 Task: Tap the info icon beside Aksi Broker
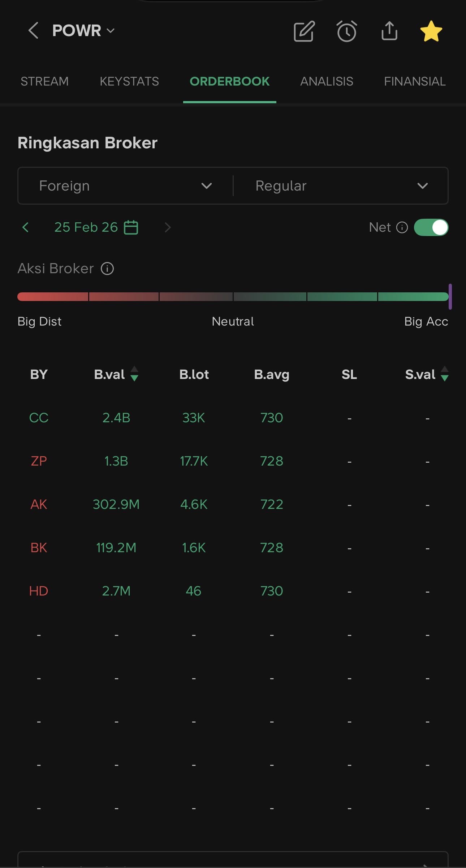(x=107, y=269)
